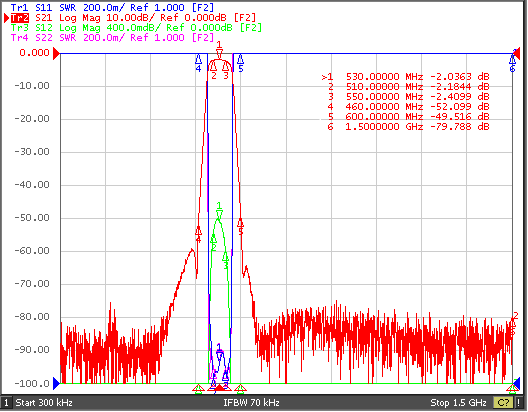This screenshot has width=528, height=412.
Task: Click the IFBW 70 kHz readout
Action: click(x=251, y=403)
